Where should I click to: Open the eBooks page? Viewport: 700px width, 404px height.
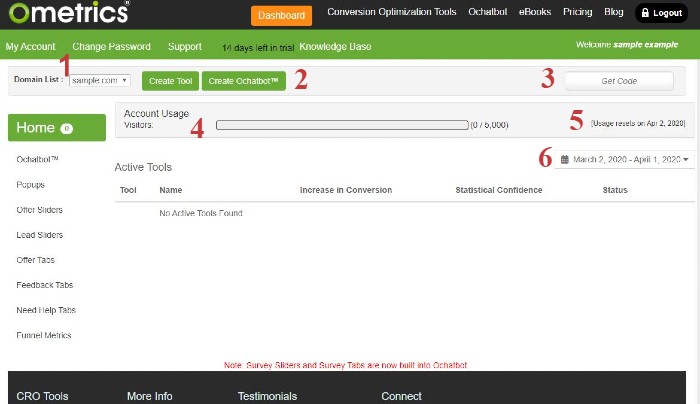point(535,12)
